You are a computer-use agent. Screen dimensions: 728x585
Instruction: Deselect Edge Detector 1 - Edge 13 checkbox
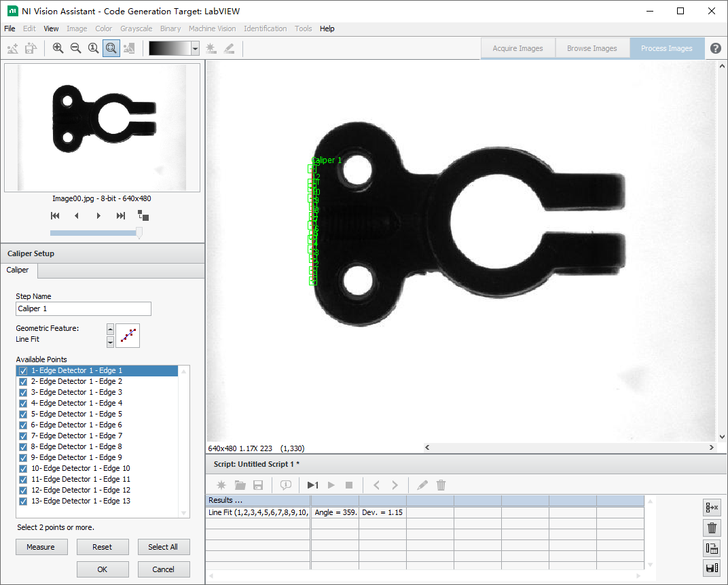[x=23, y=501]
